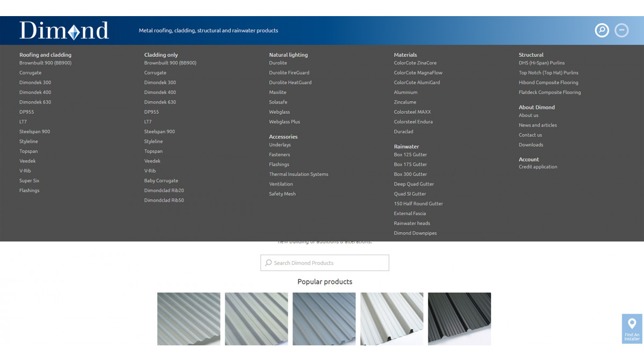Screen dimensions: 644x362
Task: Select Flashings under Accessories
Action: point(279,164)
